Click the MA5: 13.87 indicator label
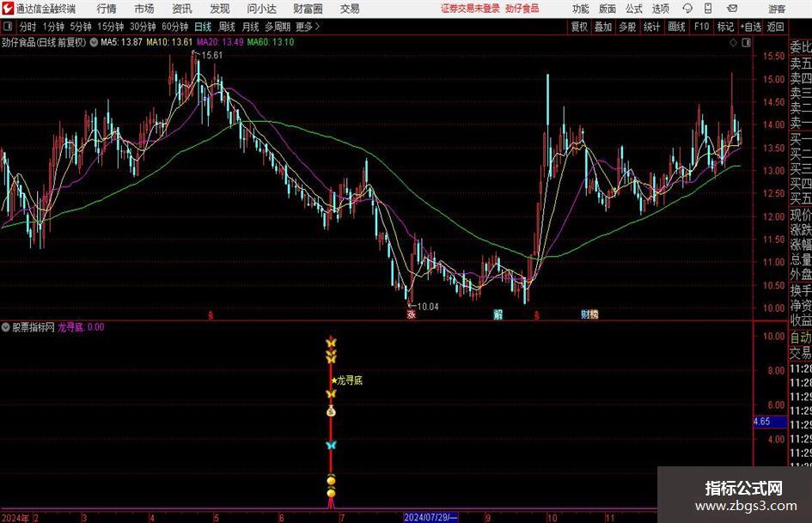This screenshot has width=812, height=523. (x=121, y=42)
